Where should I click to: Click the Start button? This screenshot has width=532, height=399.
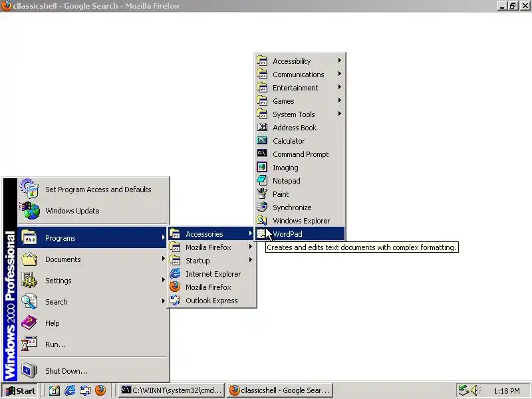20,390
